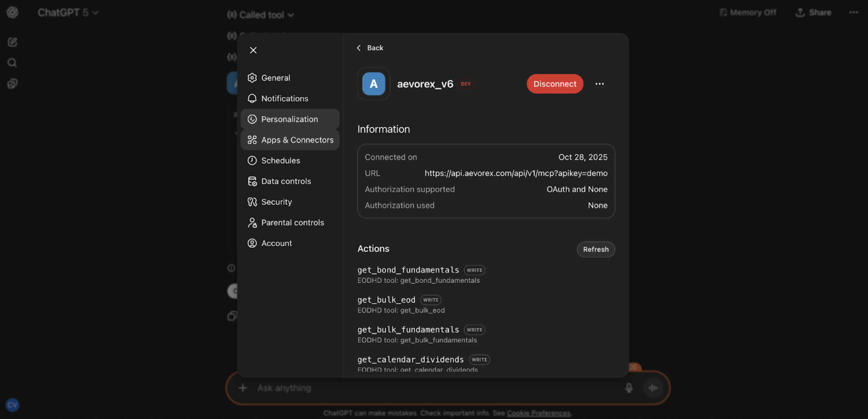
Task: Click the Notifications bell icon
Action: pos(252,98)
